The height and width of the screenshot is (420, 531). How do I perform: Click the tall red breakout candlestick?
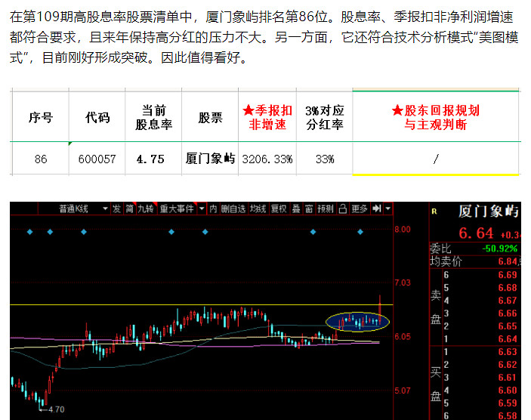(380, 310)
